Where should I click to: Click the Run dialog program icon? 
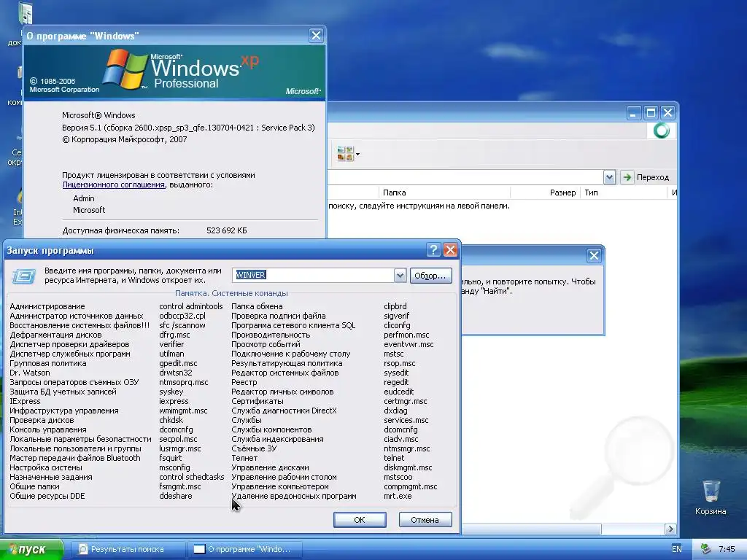(24, 276)
